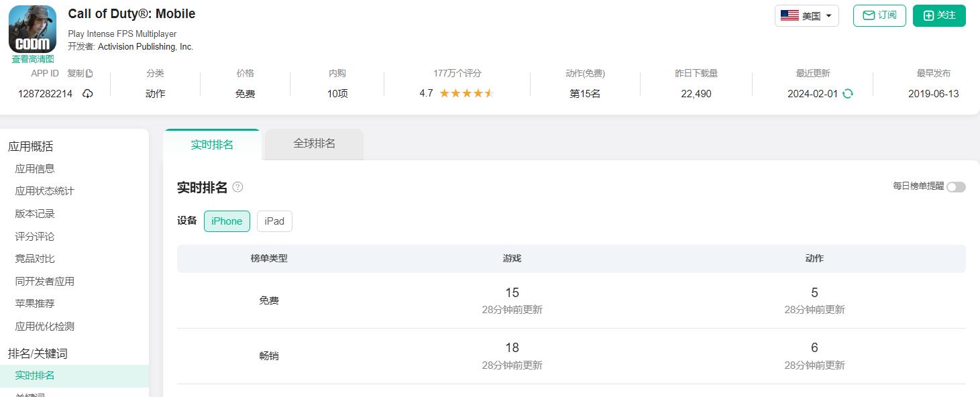Click the Call of Duty Mobile app icon
This screenshot has height=397, width=980.
pos(32,29)
